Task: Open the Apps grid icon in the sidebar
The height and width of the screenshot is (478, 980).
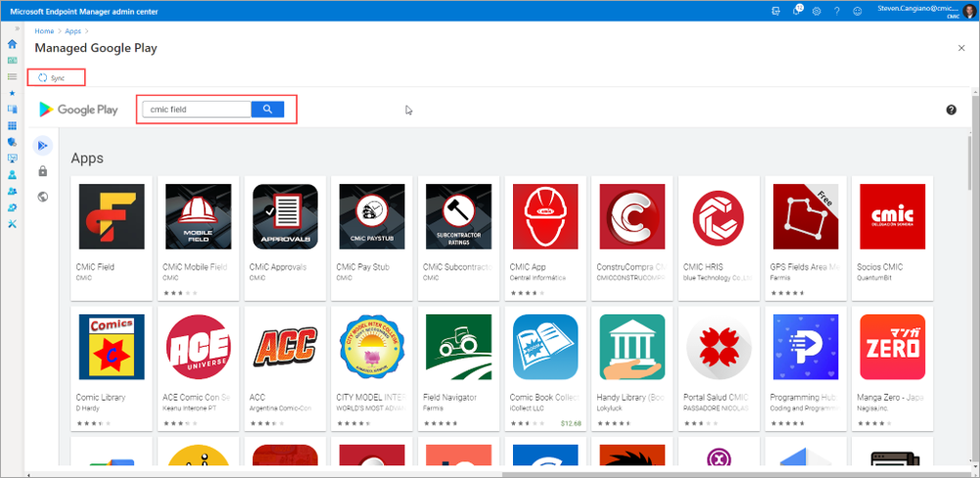Action: tap(12, 125)
